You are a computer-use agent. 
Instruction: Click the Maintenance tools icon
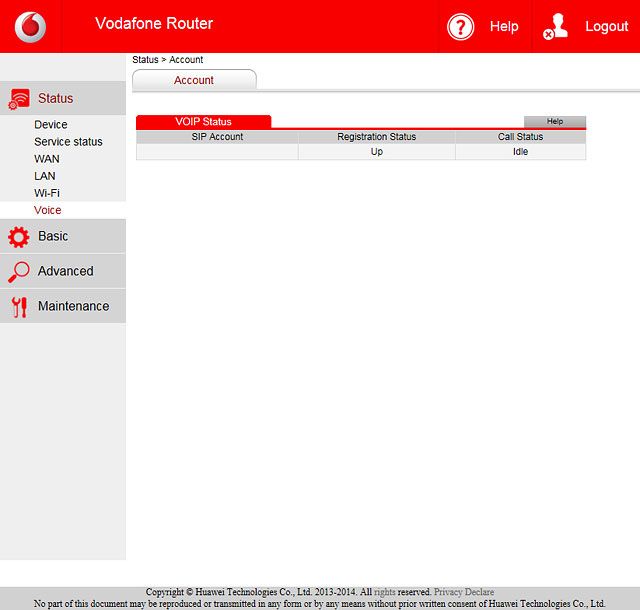[19, 307]
